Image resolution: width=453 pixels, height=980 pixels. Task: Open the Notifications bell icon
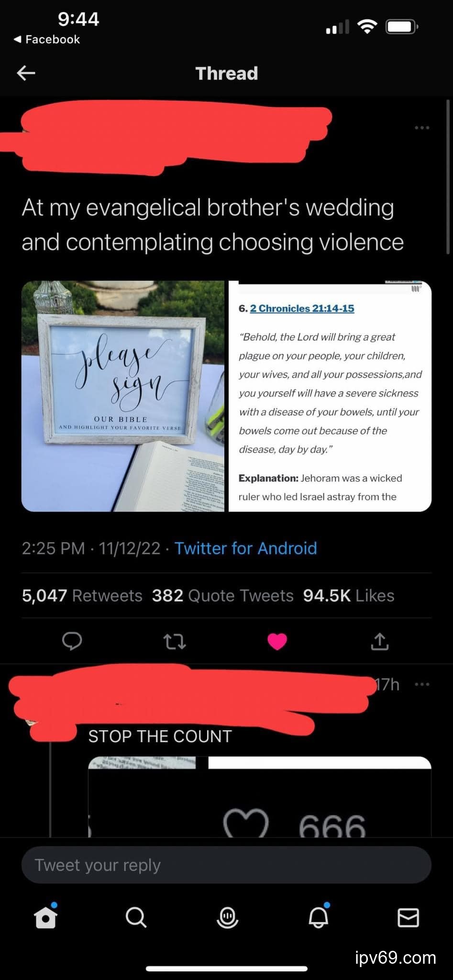coord(319,916)
